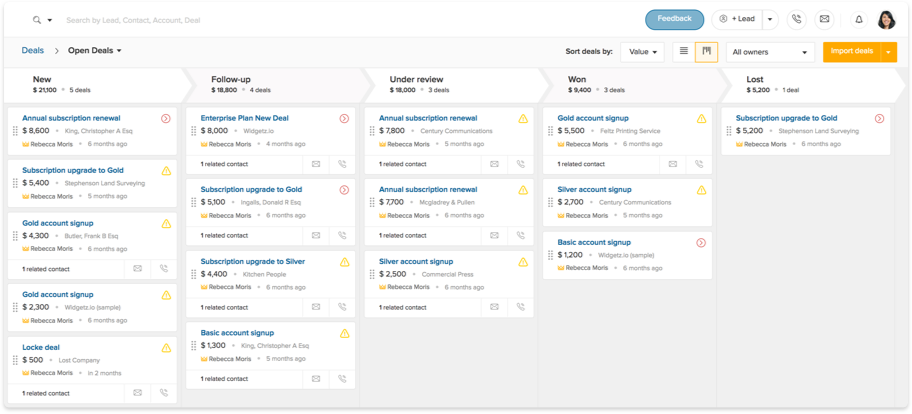This screenshot has width=912, height=414.
Task: Click the search magnifier icon
Action: click(x=38, y=20)
